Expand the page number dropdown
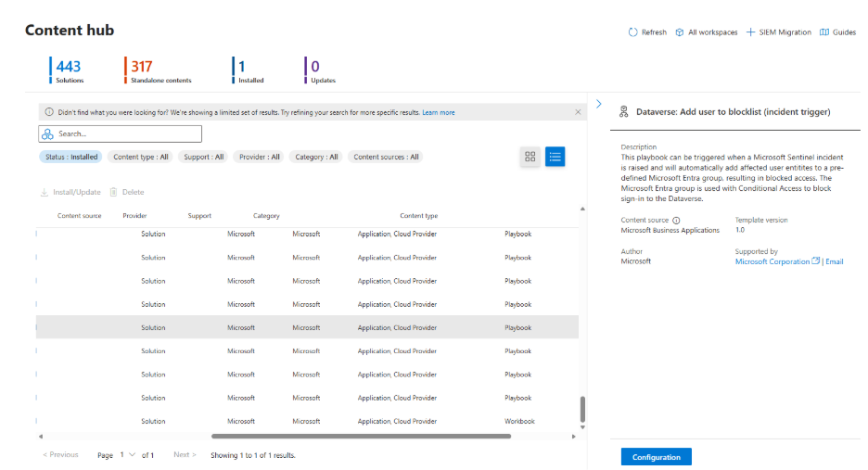This screenshot has width=868, height=470. click(x=132, y=455)
